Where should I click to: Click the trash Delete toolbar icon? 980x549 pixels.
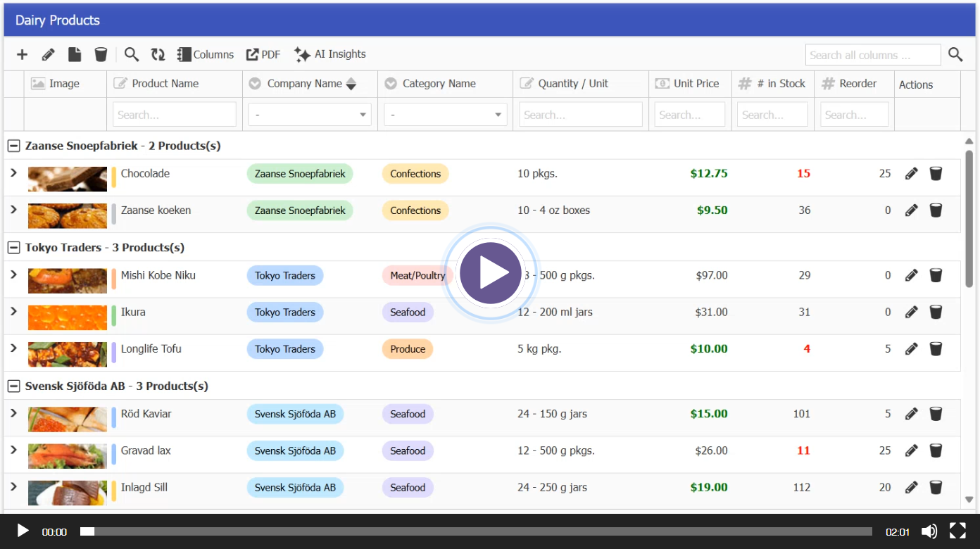[101, 54]
